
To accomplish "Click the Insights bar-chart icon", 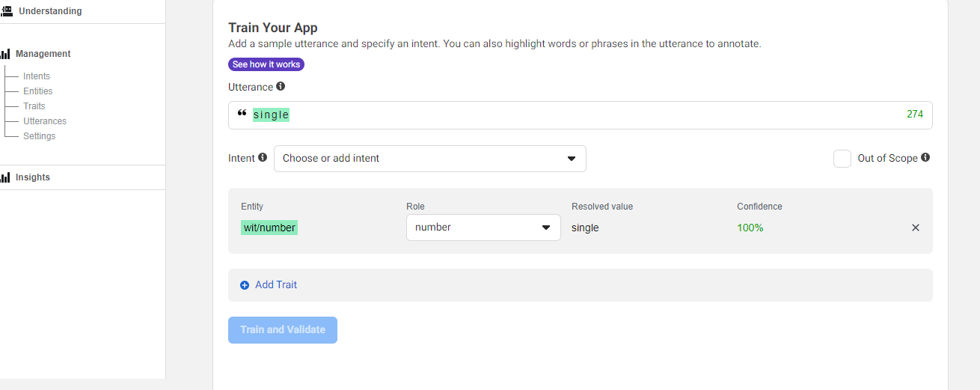I will click(x=6, y=177).
